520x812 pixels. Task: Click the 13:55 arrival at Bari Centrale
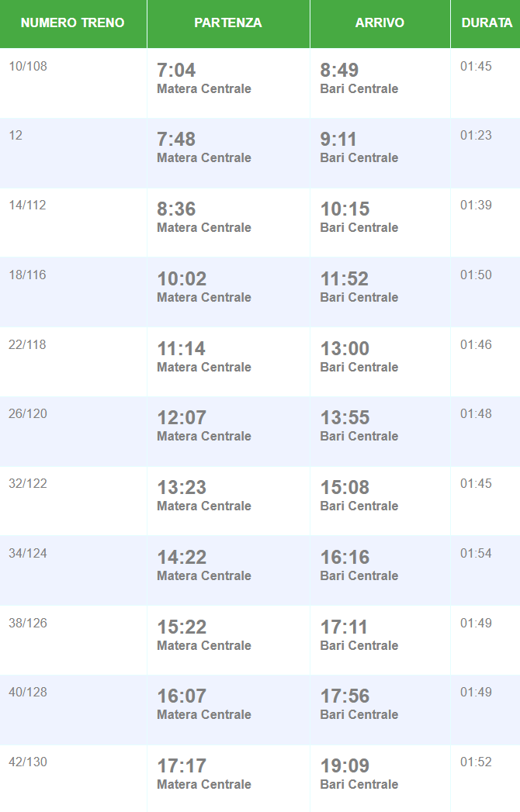tap(345, 418)
